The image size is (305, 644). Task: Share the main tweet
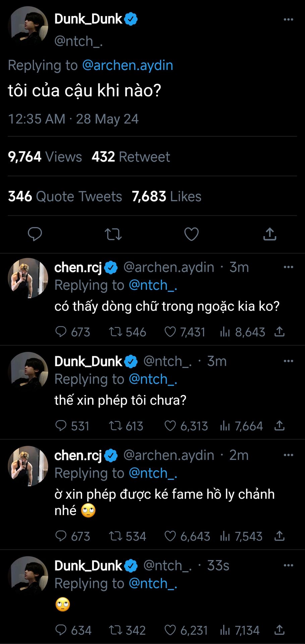coord(269,234)
